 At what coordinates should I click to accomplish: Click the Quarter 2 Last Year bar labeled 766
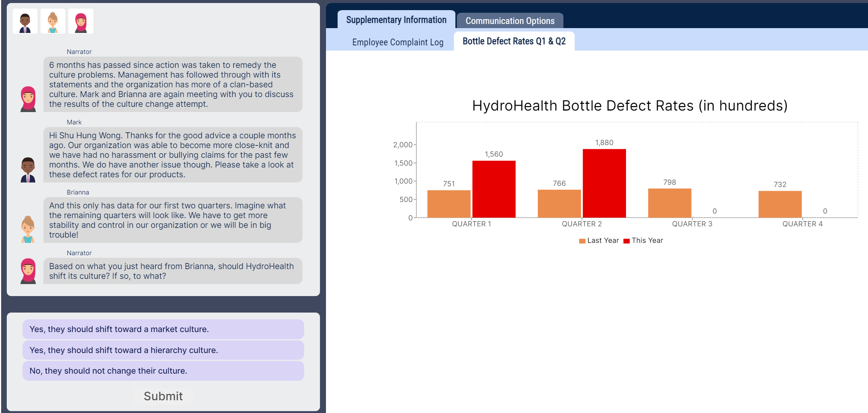click(559, 204)
